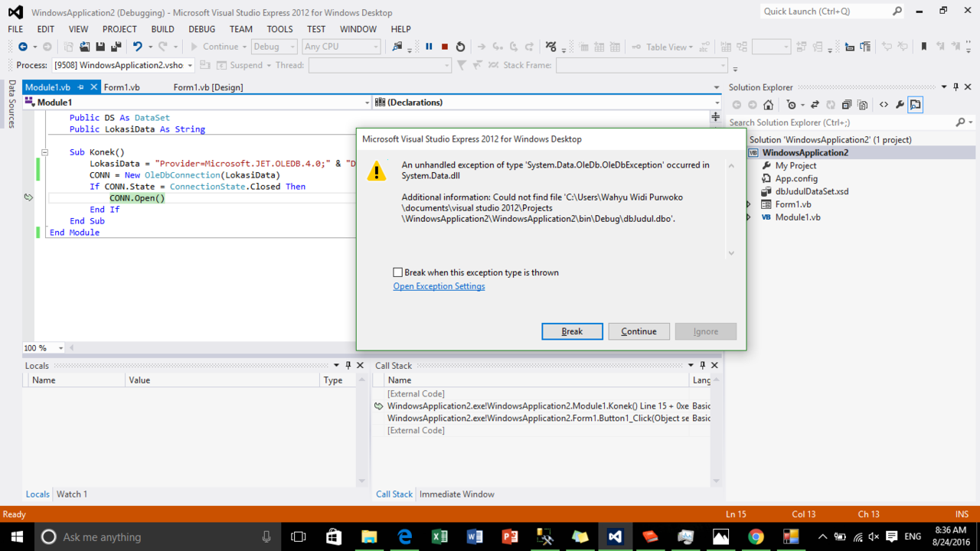The image size is (980, 551).
Task: Open the Call Stack panel options dropdown arrow
Action: pos(691,366)
